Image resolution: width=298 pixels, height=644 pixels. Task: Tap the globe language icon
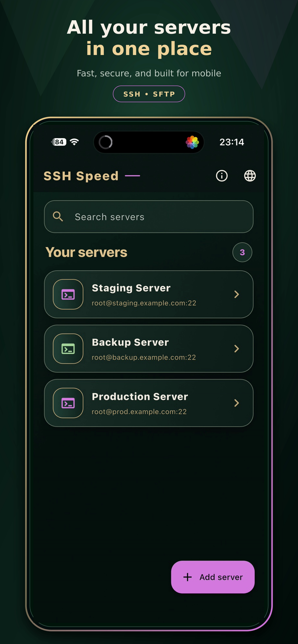click(250, 176)
